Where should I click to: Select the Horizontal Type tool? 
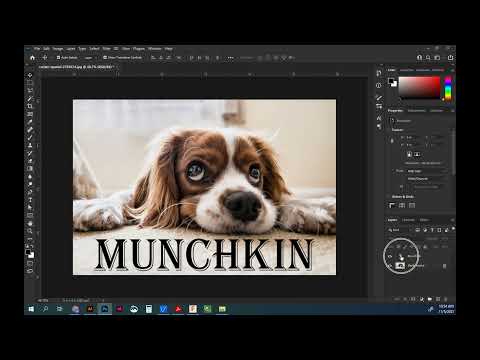(x=30, y=200)
